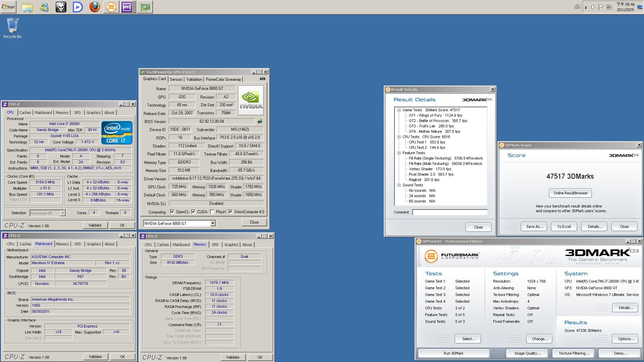Image resolution: width=644 pixels, height=362 pixels.
Task: Click Options button in 3DMark03
Action: (626, 339)
